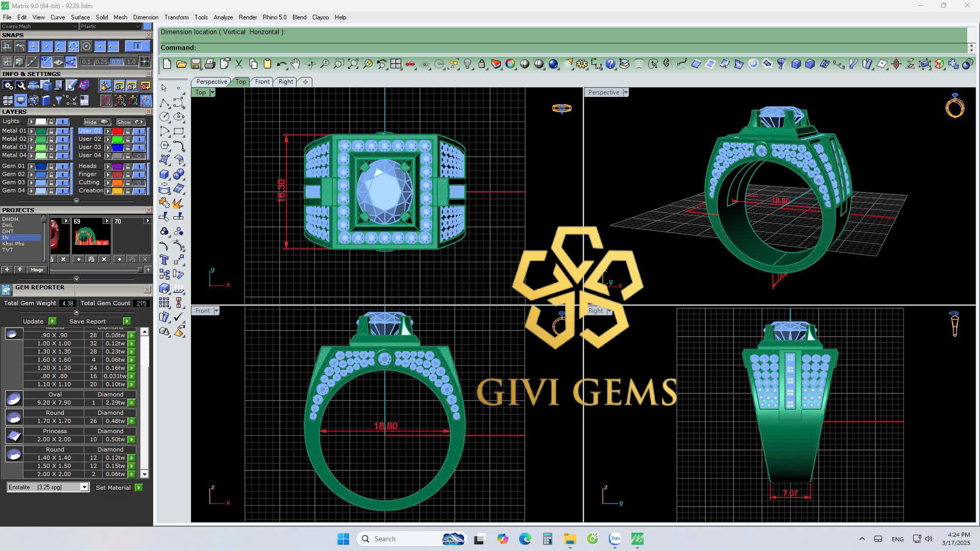This screenshot has width=980, height=551.
Task: Click the Set Material button
Action: (x=118, y=488)
